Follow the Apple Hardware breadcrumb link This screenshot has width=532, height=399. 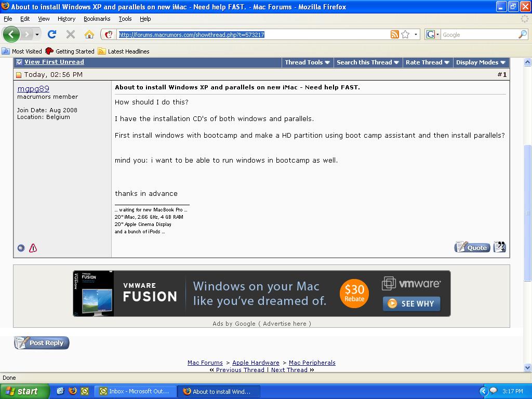point(256,363)
